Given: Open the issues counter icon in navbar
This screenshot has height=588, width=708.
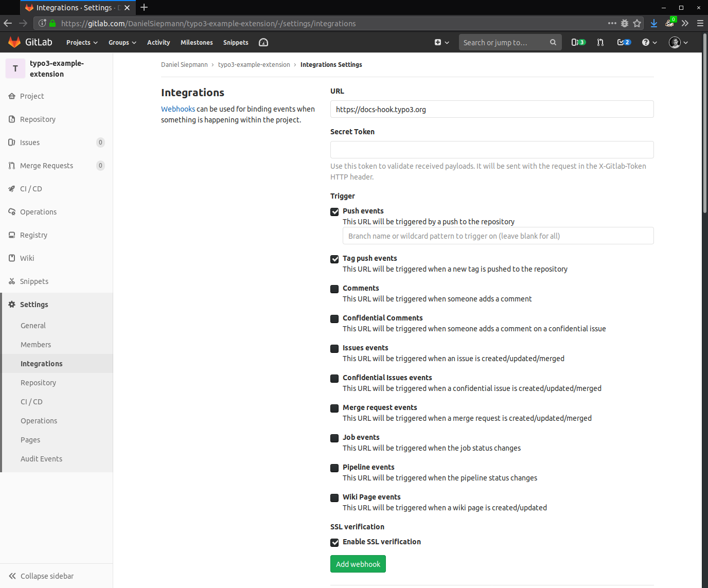Looking at the screenshot, I should click(x=578, y=42).
